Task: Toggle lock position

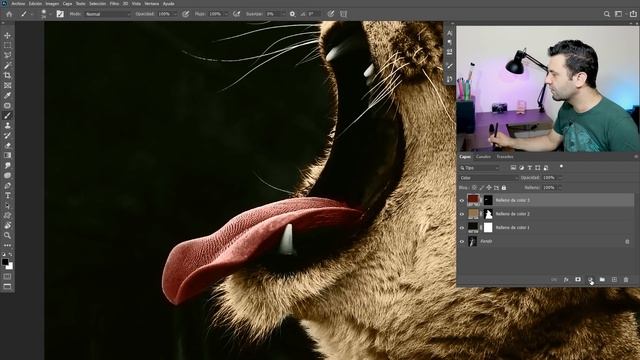Action: click(489, 188)
